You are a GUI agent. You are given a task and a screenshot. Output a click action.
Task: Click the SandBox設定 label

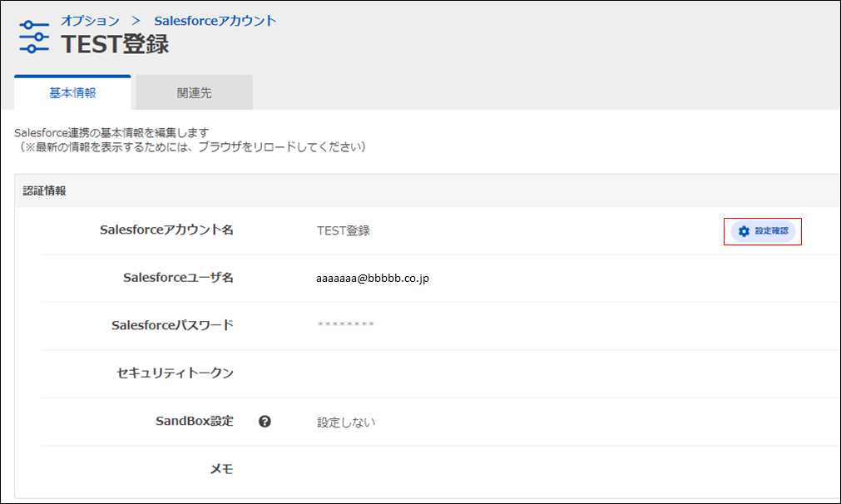[x=195, y=421]
